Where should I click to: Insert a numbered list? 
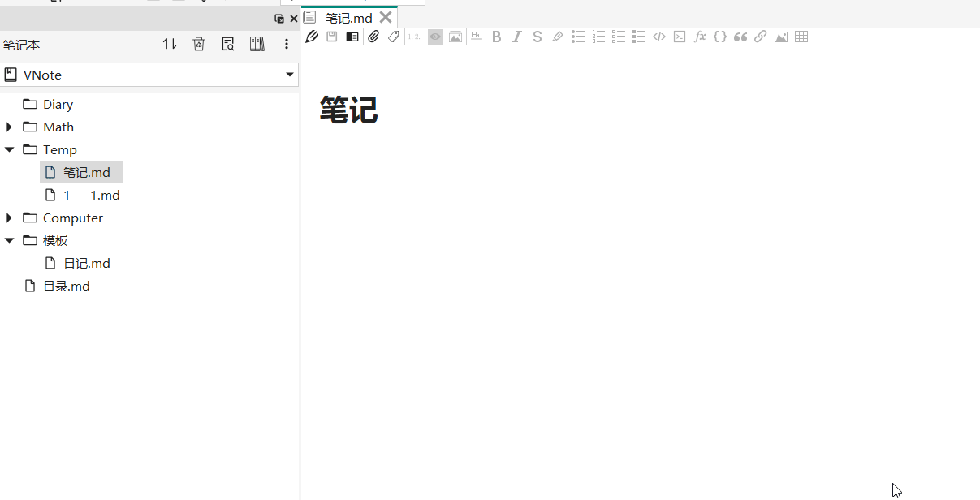(598, 37)
